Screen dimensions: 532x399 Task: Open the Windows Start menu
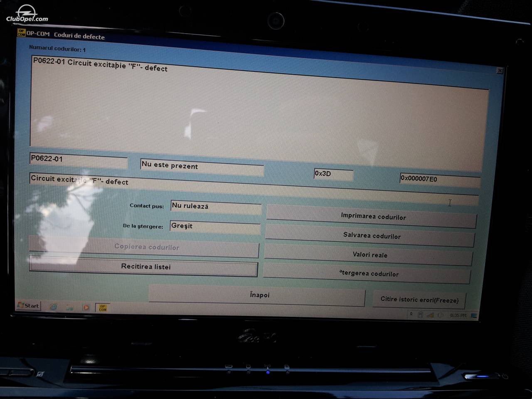pos(28,305)
